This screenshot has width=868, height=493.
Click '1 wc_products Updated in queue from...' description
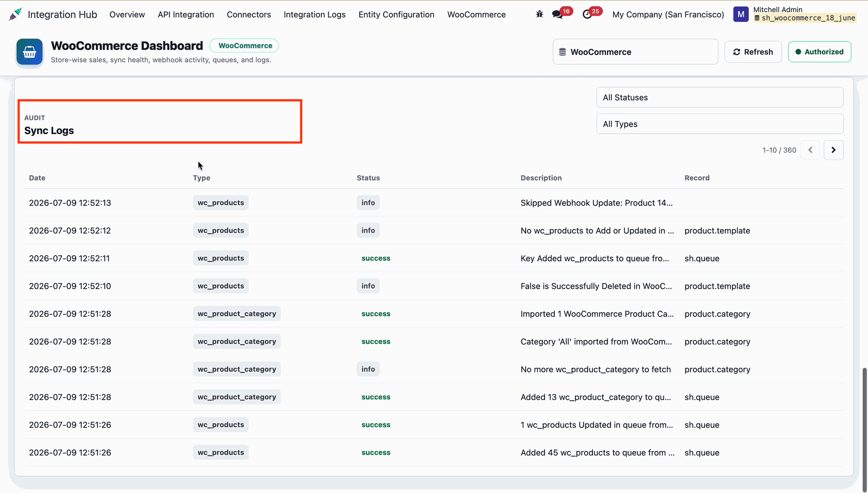[x=597, y=425]
